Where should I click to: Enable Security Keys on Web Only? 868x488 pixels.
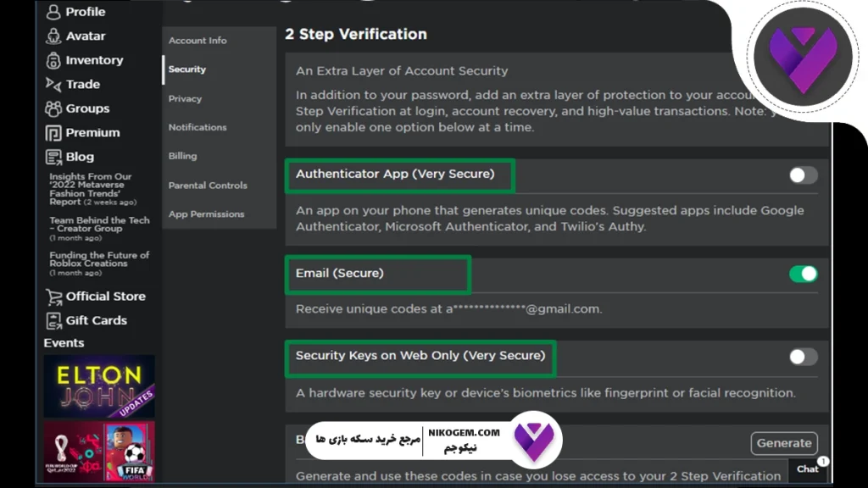802,357
